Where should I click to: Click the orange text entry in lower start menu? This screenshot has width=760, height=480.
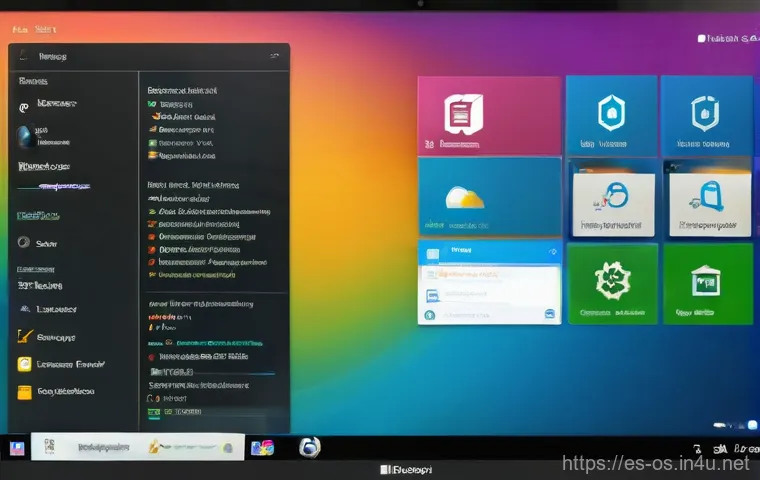click(169, 317)
